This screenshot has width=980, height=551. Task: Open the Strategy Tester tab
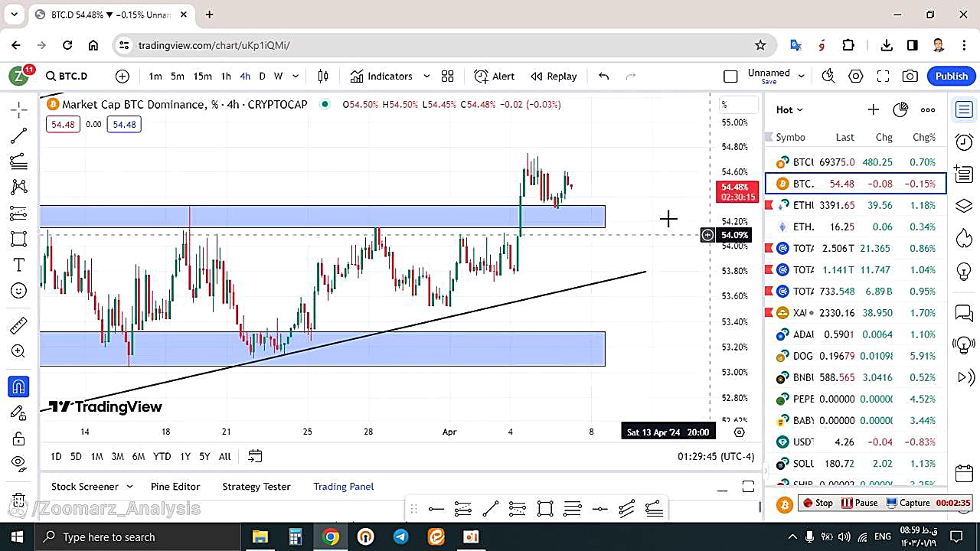coord(256,487)
